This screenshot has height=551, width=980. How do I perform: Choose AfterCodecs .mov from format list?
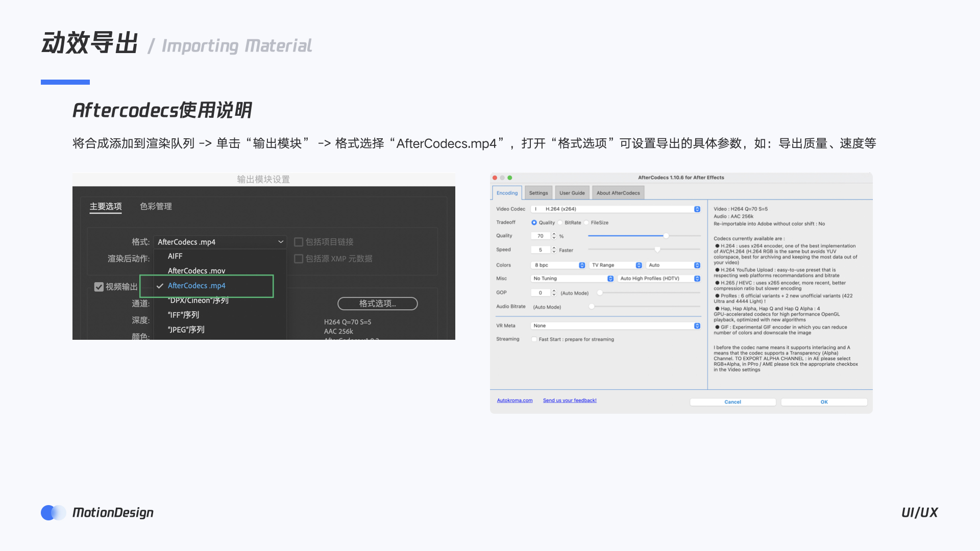[x=197, y=271]
